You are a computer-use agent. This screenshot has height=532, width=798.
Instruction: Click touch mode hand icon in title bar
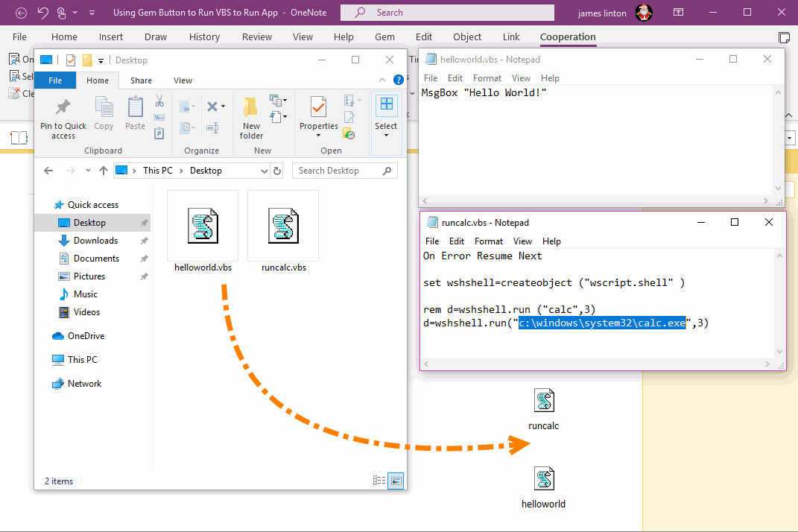62,13
